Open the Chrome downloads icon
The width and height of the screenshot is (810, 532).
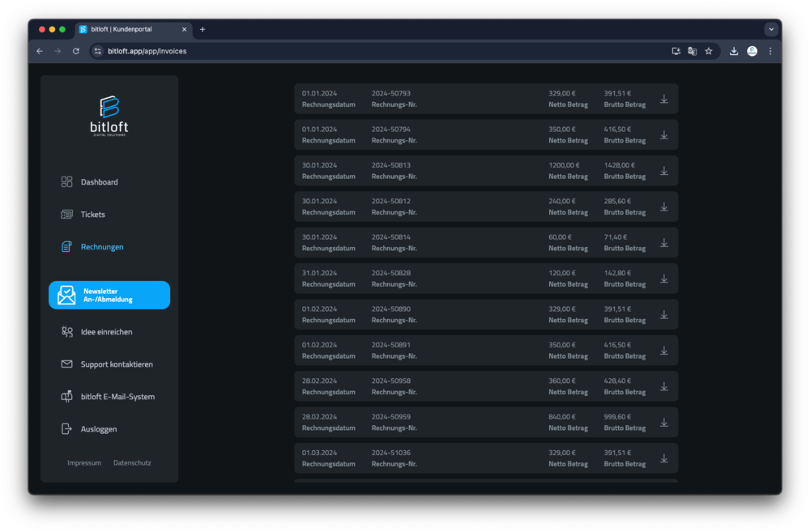click(734, 51)
